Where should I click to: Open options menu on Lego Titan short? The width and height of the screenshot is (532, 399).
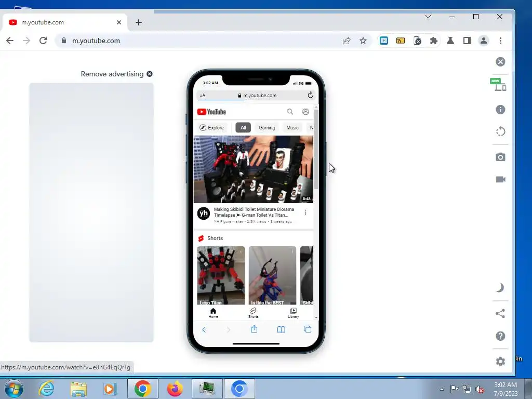(x=241, y=251)
